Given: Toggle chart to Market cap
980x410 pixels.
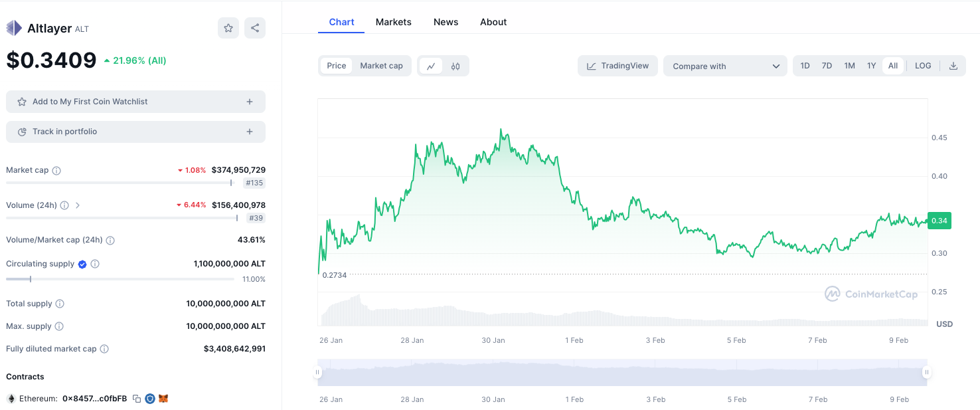Looking at the screenshot, I should click(x=381, y=66).
